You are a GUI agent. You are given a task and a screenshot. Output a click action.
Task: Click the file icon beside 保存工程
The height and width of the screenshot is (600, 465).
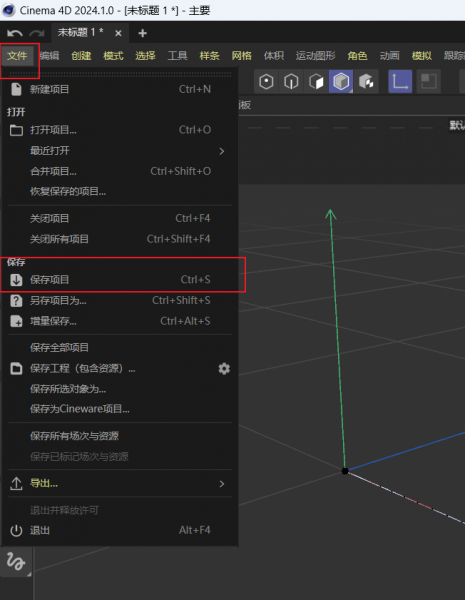[16, 368]
